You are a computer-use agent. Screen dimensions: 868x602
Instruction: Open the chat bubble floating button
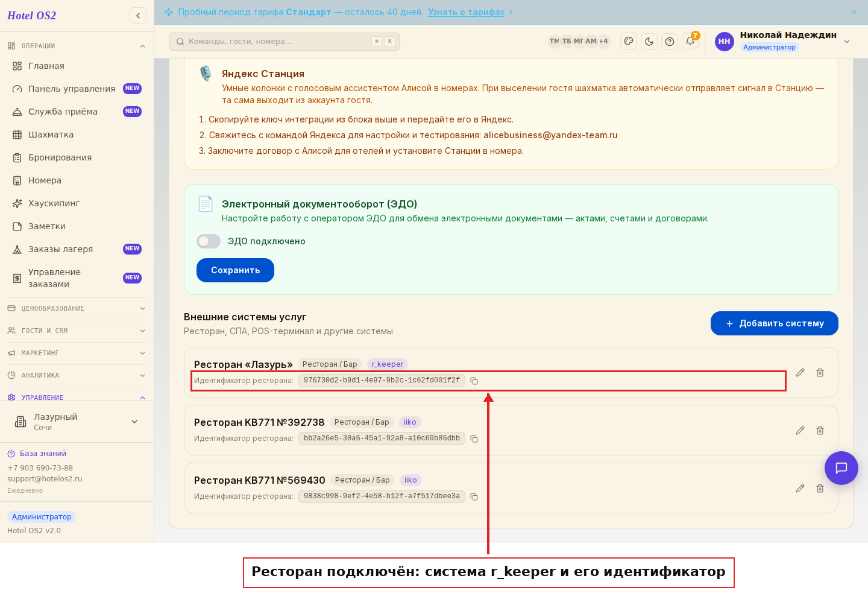(841, 468)
